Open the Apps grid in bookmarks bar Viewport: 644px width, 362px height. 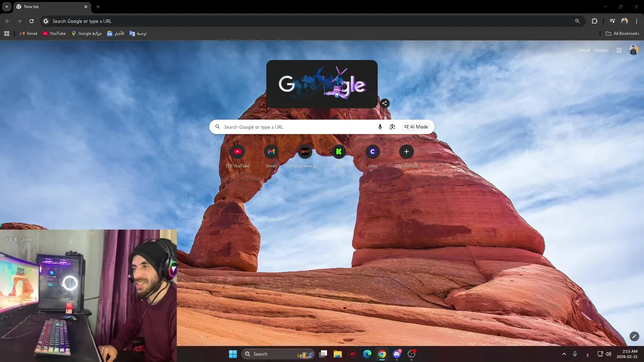tap(7, 34)
